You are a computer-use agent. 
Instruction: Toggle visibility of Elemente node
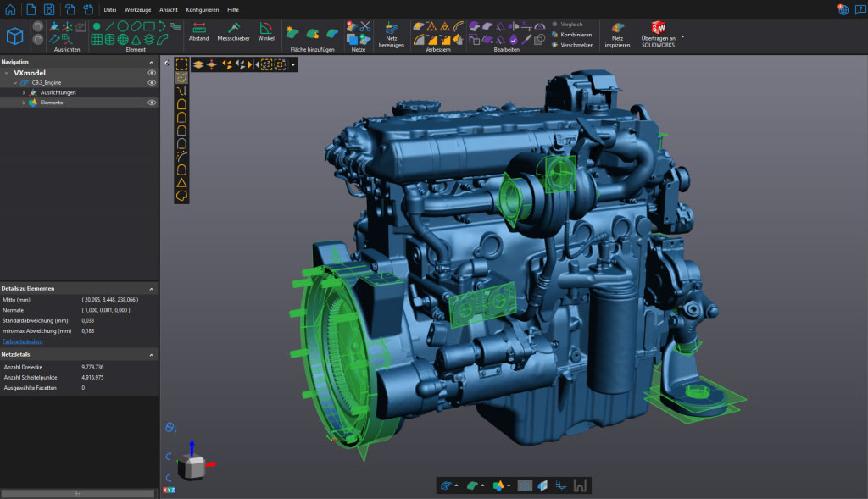tap(153, 103)
